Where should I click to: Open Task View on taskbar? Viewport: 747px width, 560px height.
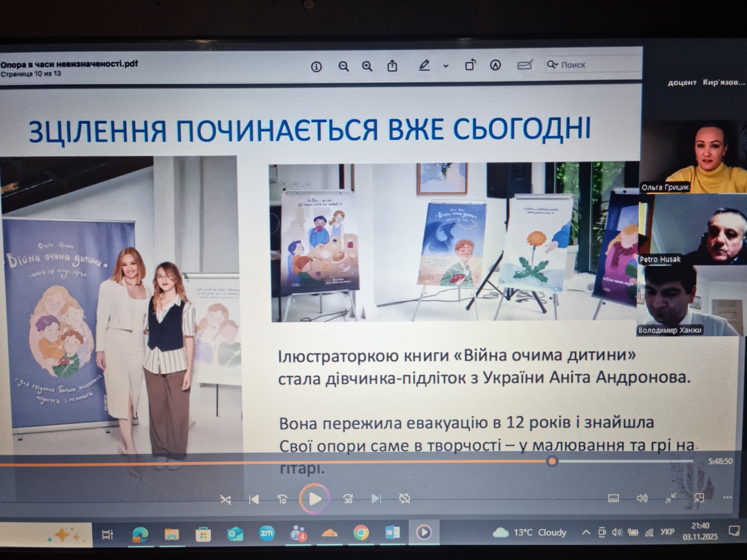pyautogui.click(x=107, y=534)
